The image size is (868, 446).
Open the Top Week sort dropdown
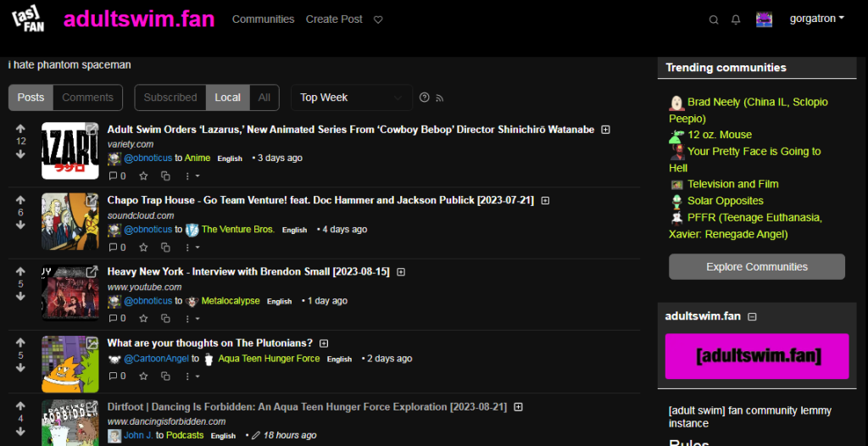(x=352, y=98)
